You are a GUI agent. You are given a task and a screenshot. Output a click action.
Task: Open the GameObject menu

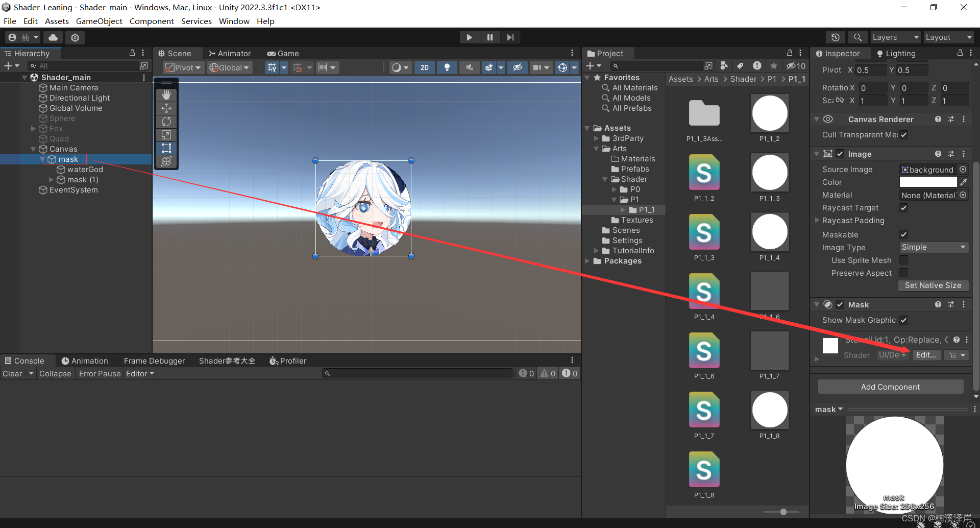tap(99, 21)
